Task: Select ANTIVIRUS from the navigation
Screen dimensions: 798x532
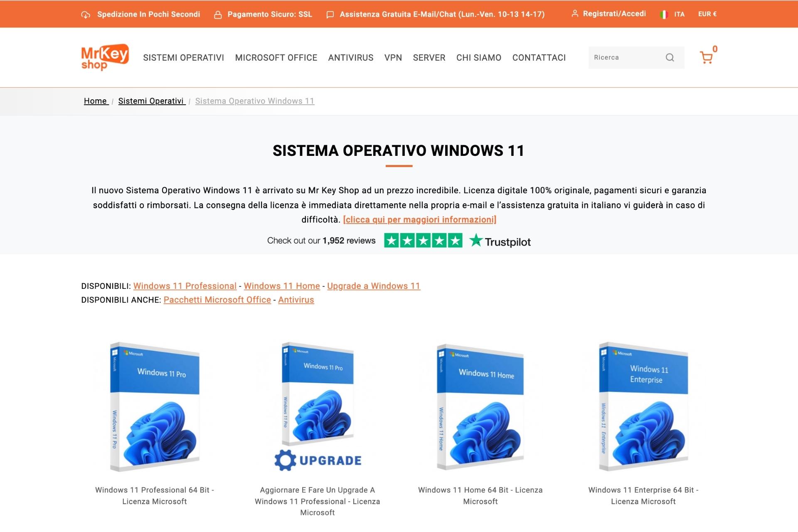Action: pyautogui.click(x=350, y=57)
